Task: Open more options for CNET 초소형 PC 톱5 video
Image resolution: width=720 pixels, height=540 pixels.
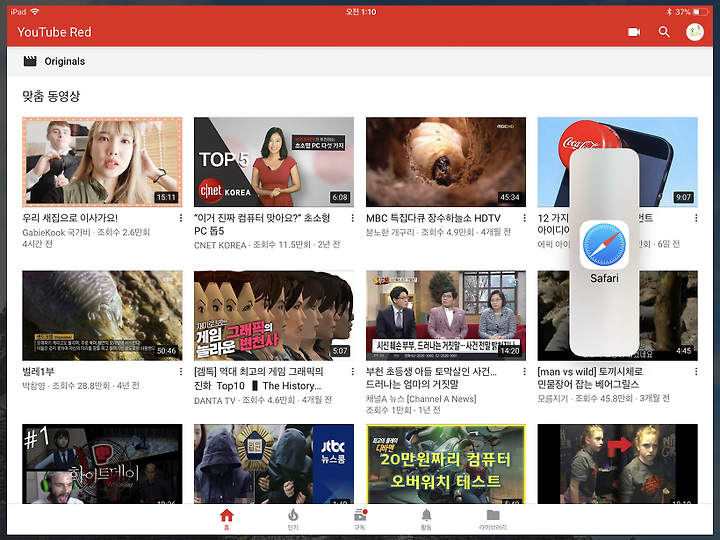Action: pos(352,218)
